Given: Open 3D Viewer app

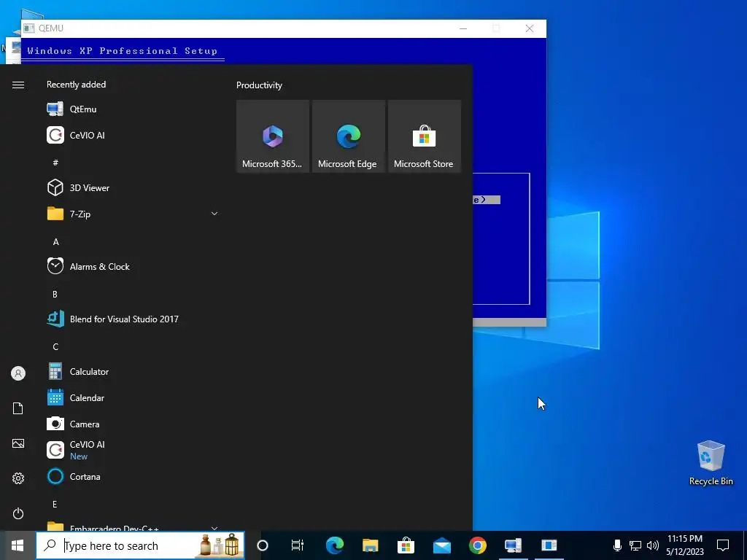Looking at the screenshot, I should pyautogui.click(x=133, y=187).
